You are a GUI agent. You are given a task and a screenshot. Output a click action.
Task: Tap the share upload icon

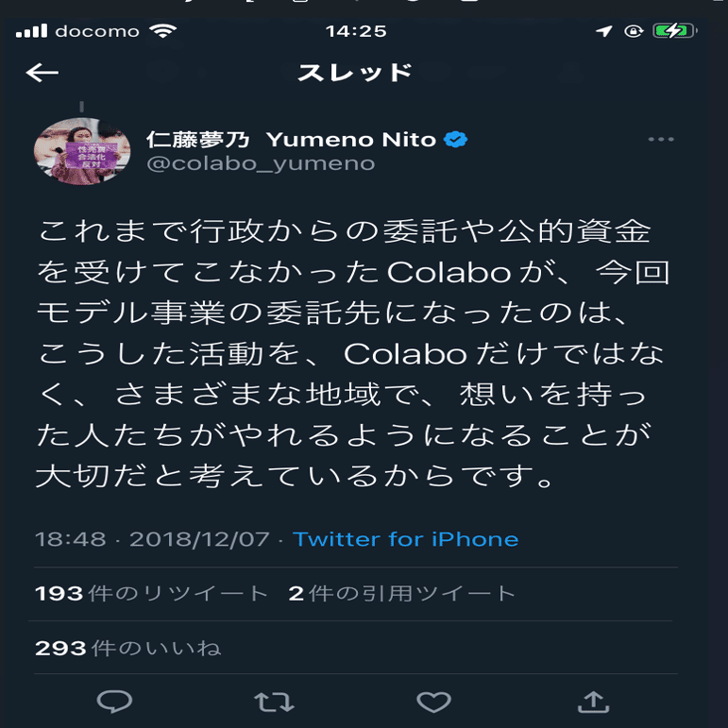[x=593, y=702]
